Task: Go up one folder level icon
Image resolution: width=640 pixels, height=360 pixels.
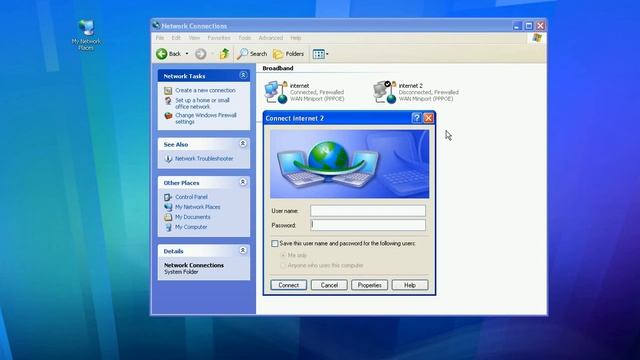Action: 224,53
